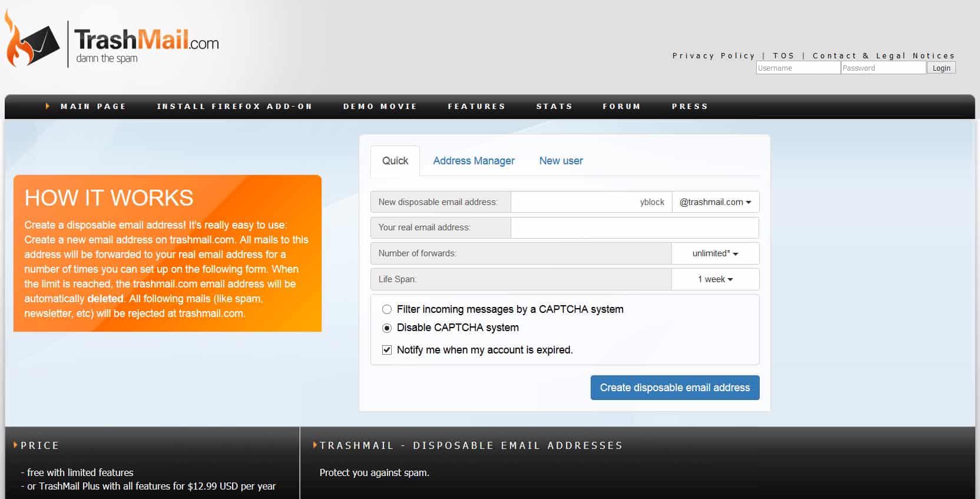Open Contact & Legal Notices link
This screenshot has width=980, height=499.
883,56
